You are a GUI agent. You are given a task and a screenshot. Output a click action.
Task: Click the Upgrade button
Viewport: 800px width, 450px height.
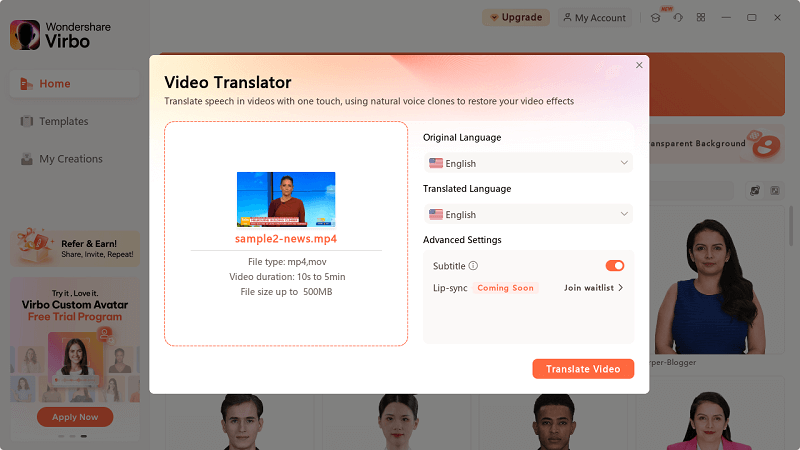(516, 17)
